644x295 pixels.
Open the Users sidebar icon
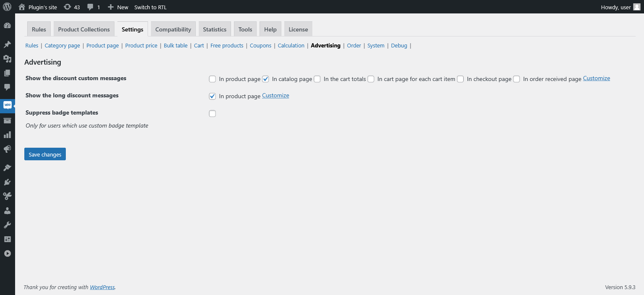[7, 211]
